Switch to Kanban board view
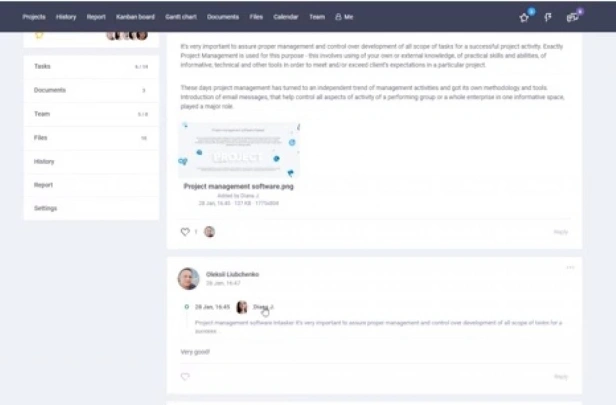This screenshot has height=405, width=616. (135, 17)
